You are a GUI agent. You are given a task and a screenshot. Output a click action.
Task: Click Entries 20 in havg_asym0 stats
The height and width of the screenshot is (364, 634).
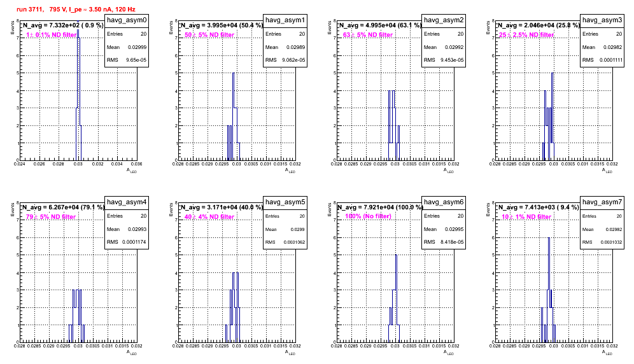point(127,34)
